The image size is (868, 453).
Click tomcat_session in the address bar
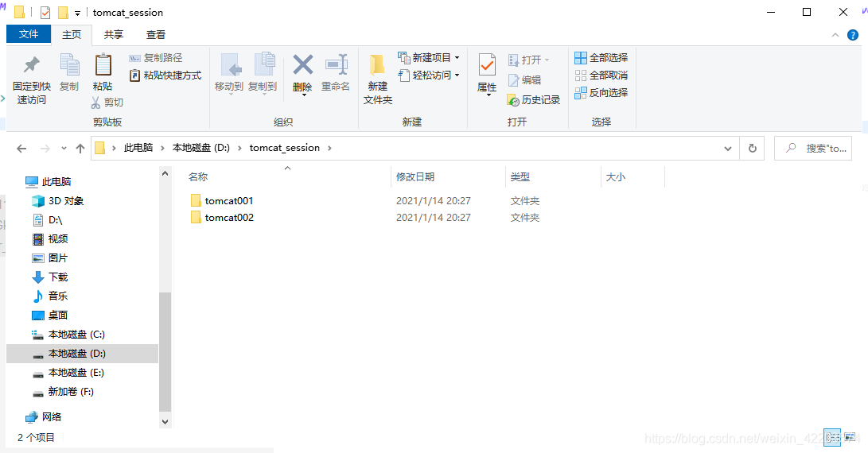(285, 148)
